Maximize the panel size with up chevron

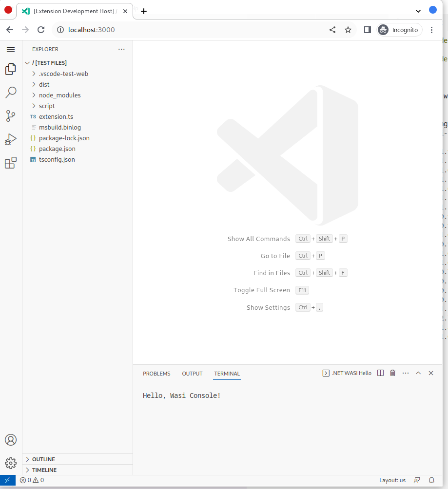(x=418, y=373)
